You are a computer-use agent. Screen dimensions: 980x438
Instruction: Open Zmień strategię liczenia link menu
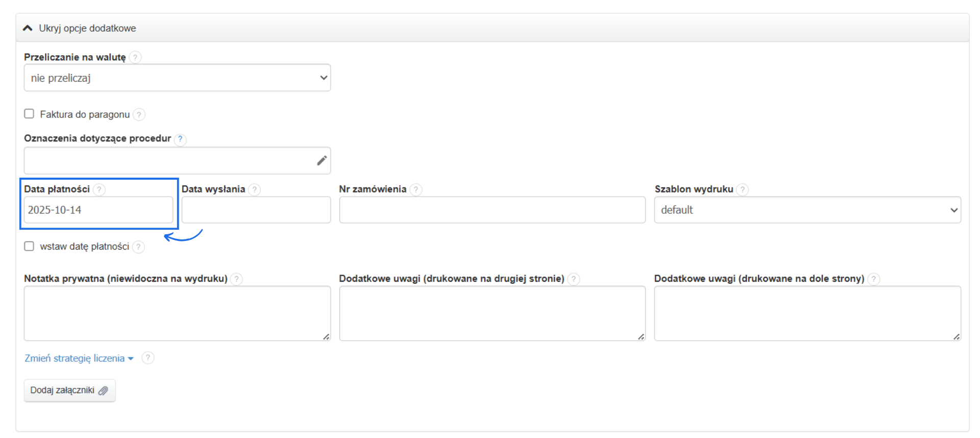[79, 358]
